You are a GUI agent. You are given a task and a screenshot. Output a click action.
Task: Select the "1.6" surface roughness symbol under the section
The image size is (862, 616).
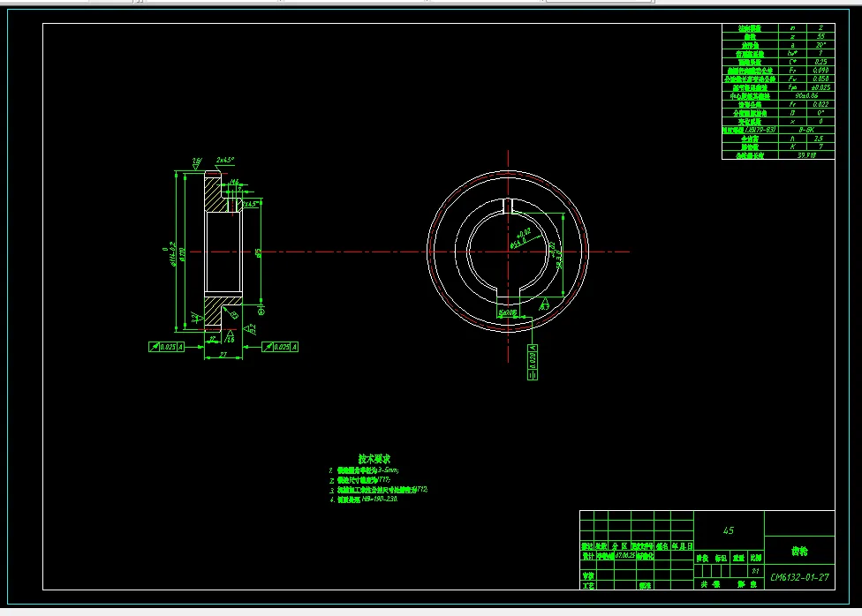[x=230, y=337]
